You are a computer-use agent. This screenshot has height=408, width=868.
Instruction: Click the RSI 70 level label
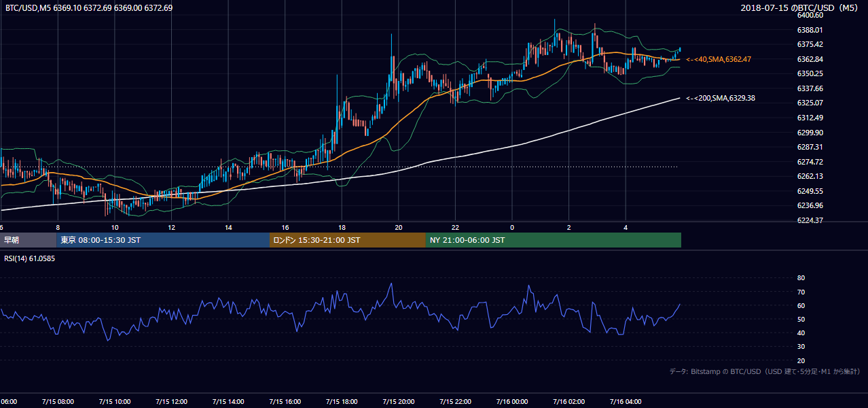(x=801, y=292)
